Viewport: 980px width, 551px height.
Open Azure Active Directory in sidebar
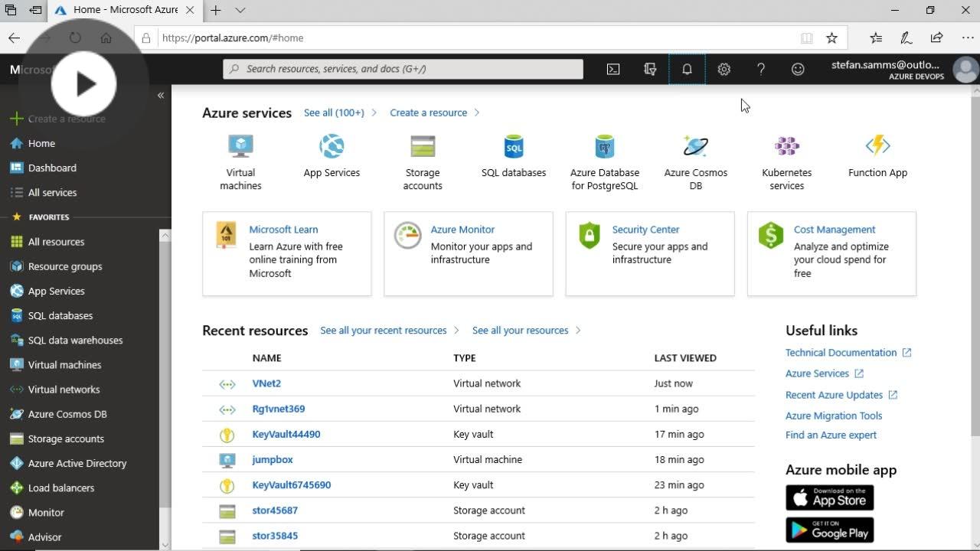[77, 463]
